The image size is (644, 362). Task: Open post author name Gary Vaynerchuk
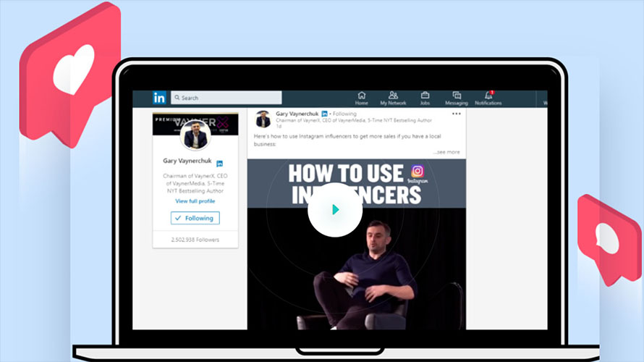point(297,114)
